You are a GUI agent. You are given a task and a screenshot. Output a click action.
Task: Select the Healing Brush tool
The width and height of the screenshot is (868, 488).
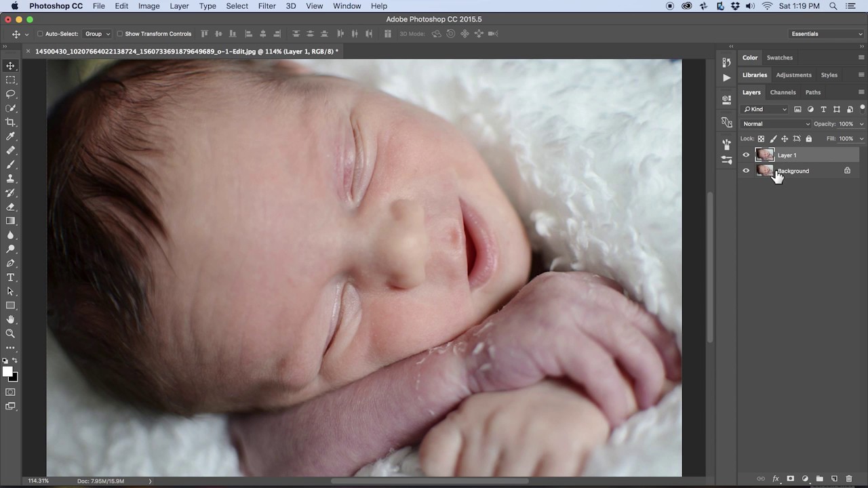pos(10,150)
